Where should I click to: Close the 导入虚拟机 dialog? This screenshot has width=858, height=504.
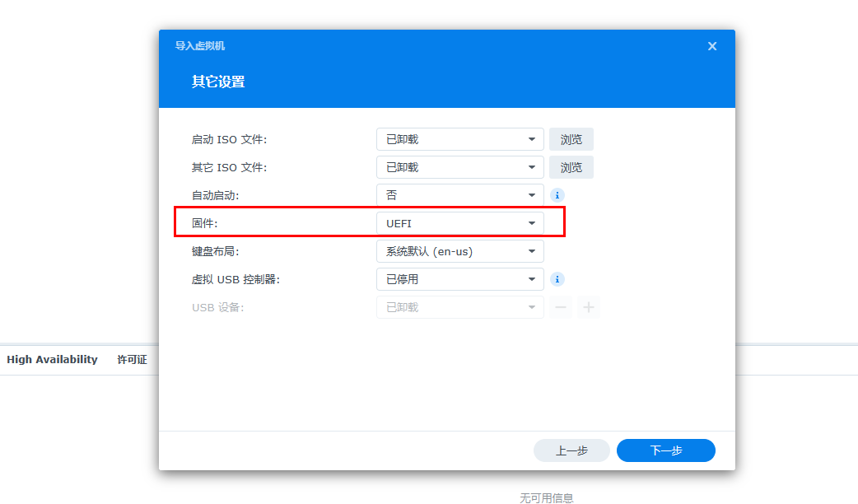pyautogui.click(x=712, y=46)
